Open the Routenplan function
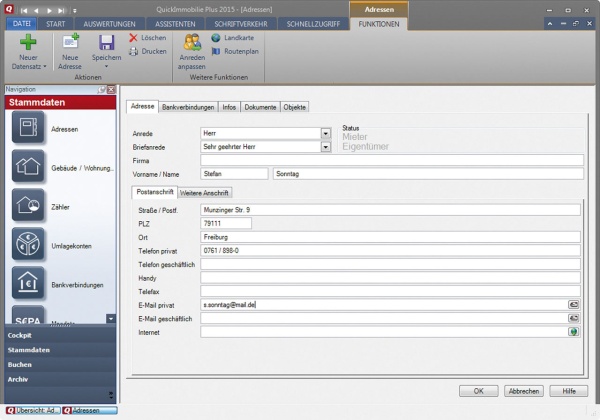The width and height of the screenshot is (600, 420). point(235,51)
